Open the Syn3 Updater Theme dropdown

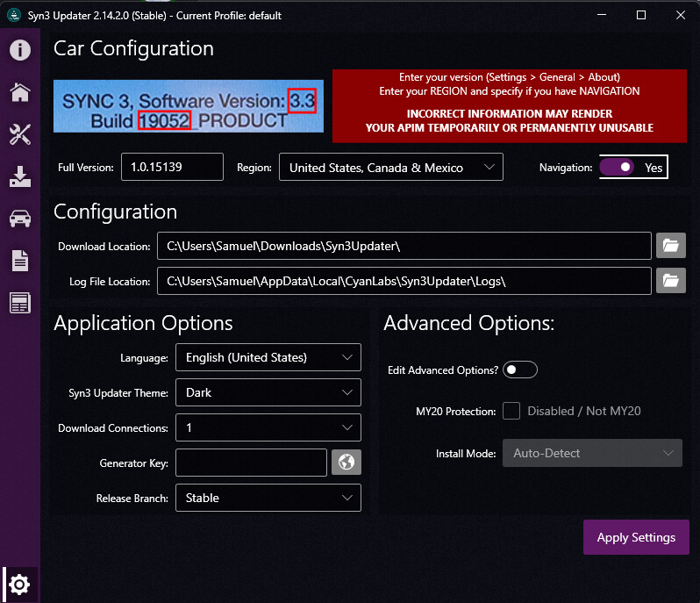click(x=268, y=392)
